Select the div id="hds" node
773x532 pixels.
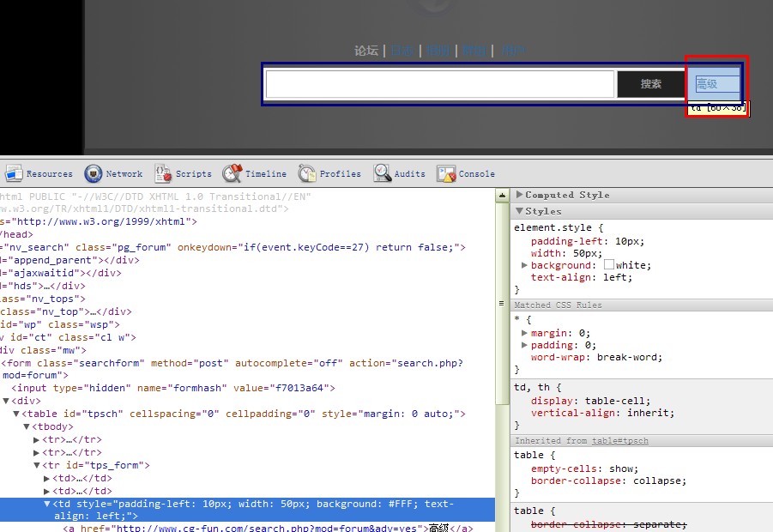42,286
